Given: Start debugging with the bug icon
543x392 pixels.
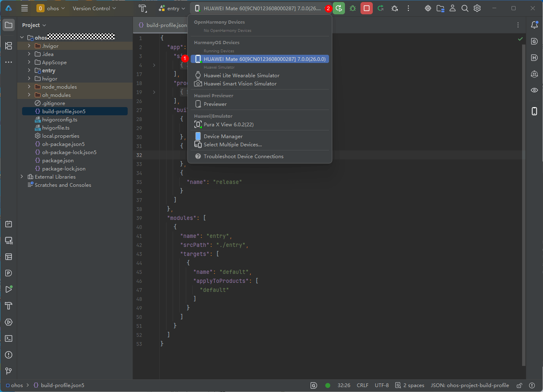Looking at the screenshot, I should [353, 8].
